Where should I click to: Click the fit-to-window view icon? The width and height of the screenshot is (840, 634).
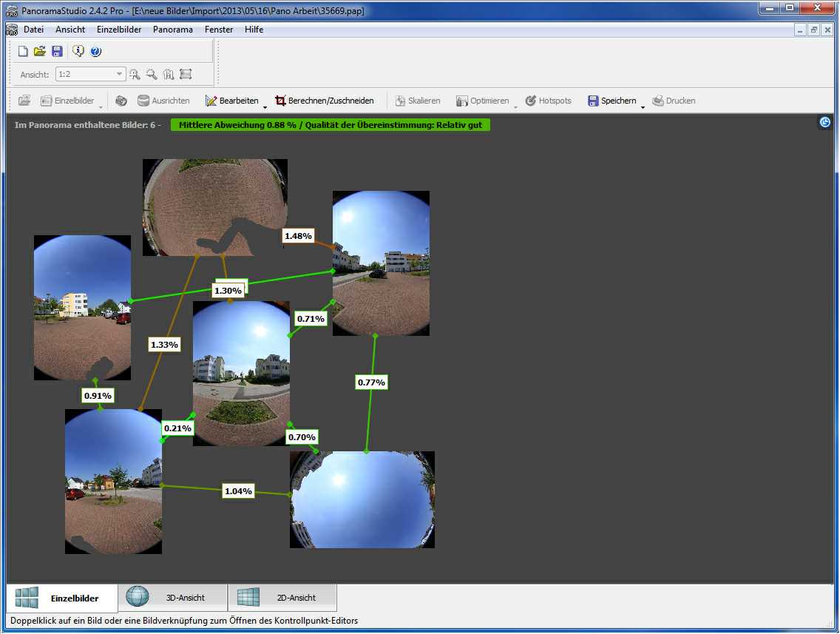[x=186, y=74]
